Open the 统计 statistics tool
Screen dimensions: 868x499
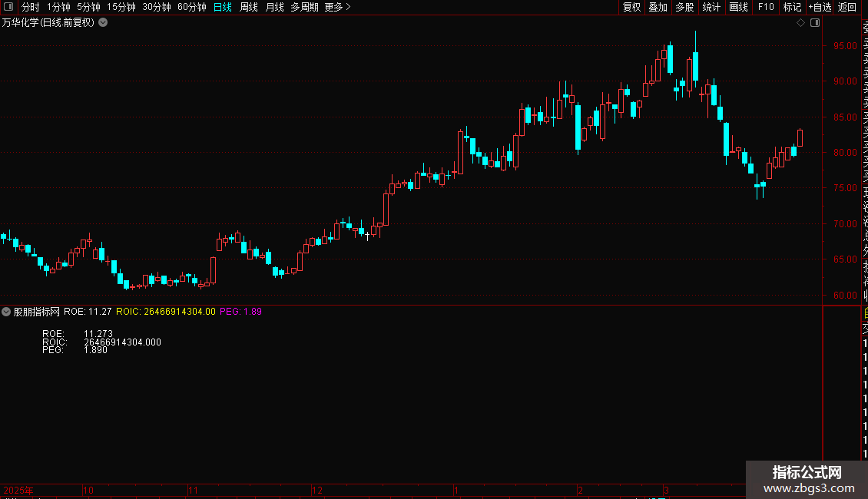[711, 7]
